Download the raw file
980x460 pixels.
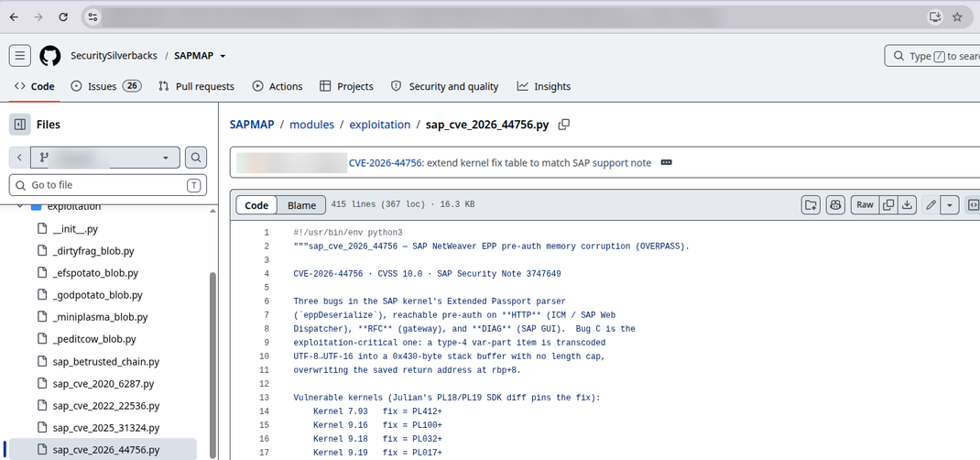(x=908, y=204)
